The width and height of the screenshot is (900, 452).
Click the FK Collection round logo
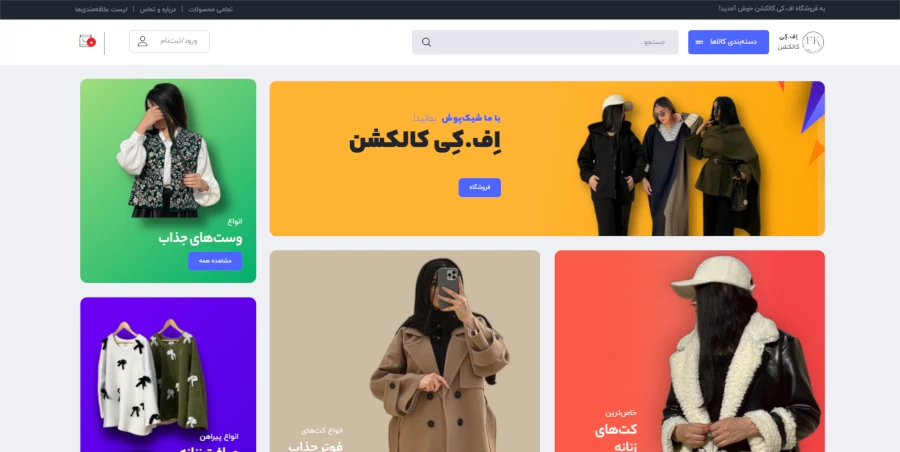pyautogui.click(x=813, y=42)
